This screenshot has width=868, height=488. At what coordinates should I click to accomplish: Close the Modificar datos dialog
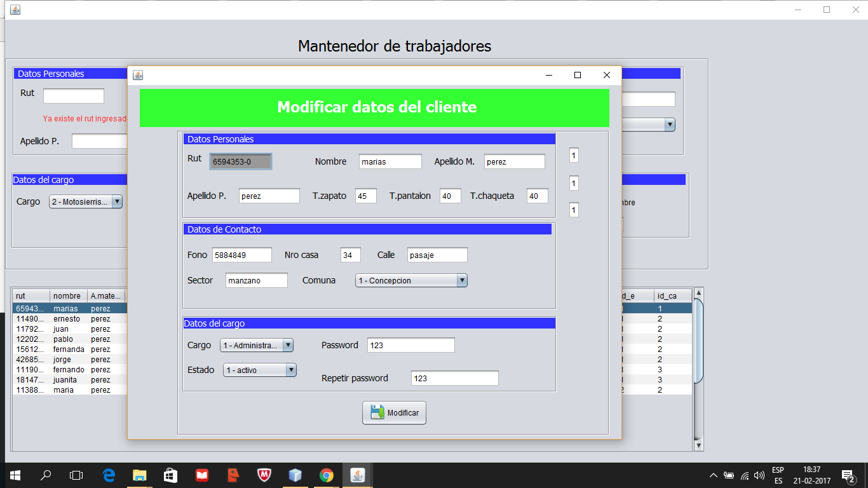click(x=607, y=75)
